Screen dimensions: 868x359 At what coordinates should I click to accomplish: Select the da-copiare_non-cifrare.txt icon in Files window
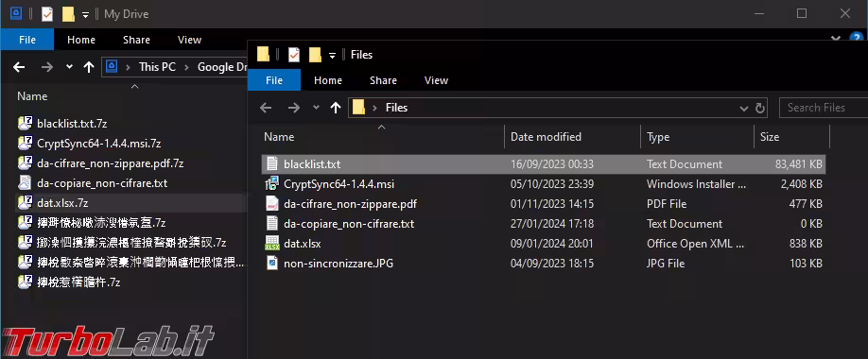point(271,224)
